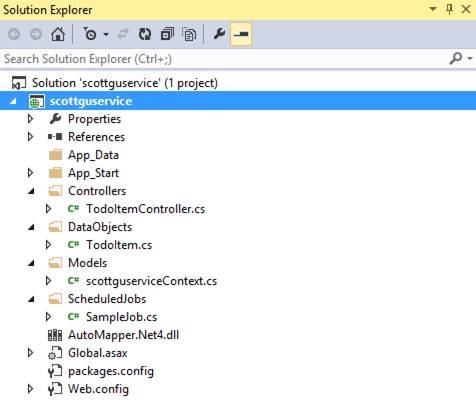Click the Pending Changes Filter clock icon

[x=90, y=34]
